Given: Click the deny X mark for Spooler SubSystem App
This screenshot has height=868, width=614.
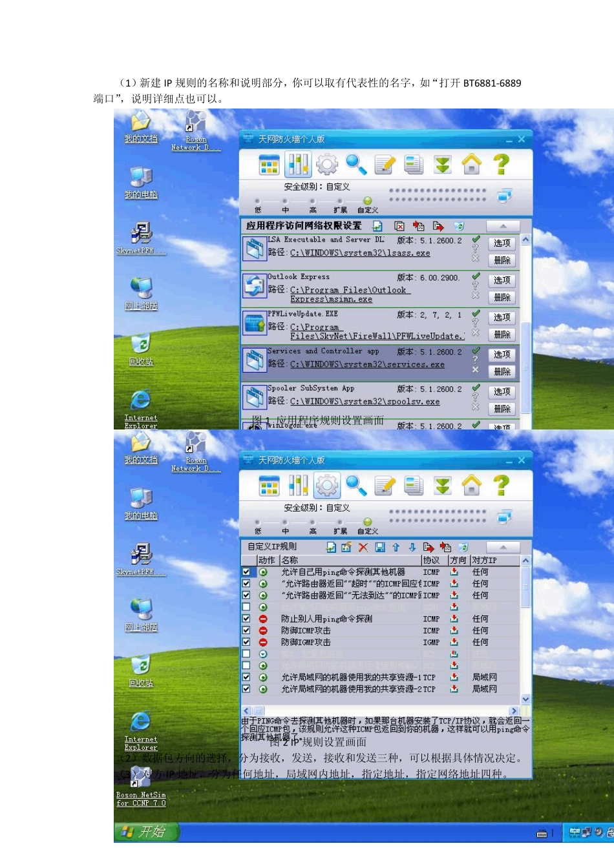Looking at the screenshot, I should click(x=476, y=407).
